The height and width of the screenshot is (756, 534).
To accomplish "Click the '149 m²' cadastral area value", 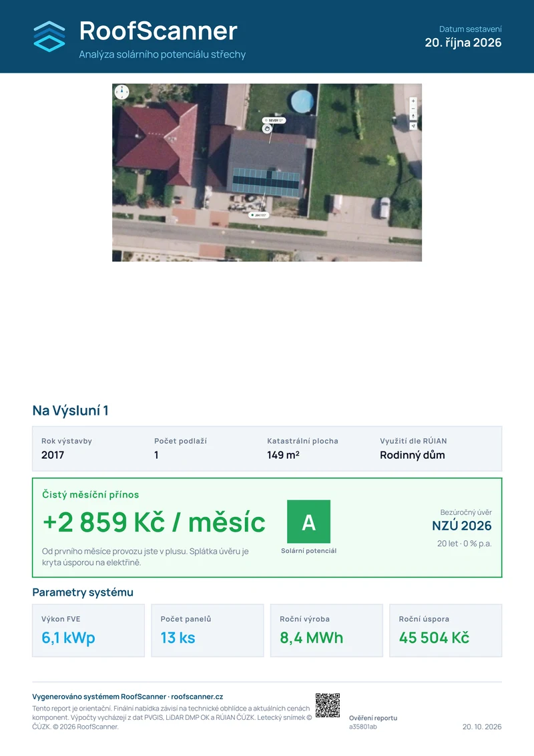I will [x=284, y=455].
